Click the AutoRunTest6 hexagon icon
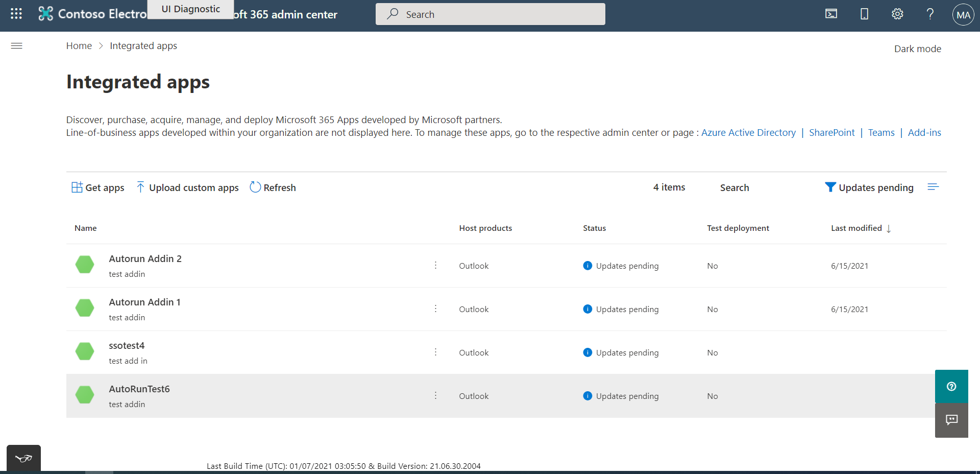This screenshot has width=980, height=474. coord(85,395)
